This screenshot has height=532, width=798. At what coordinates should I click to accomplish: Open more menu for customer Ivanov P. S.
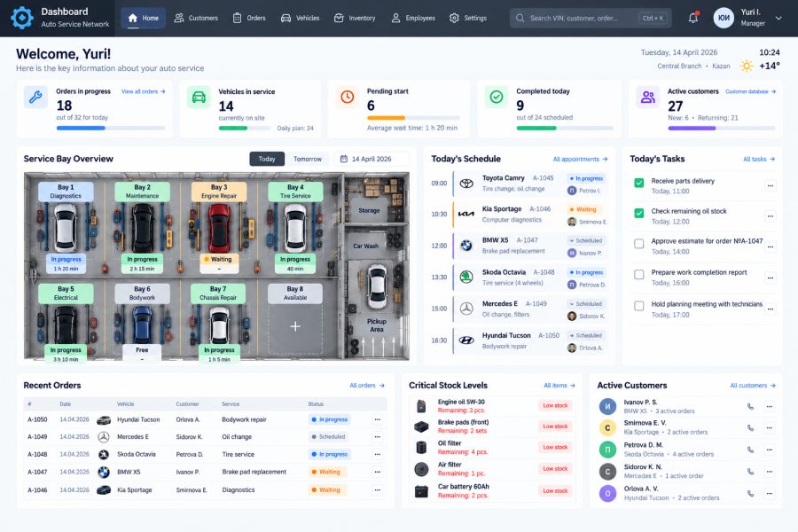tap(769, 406)
